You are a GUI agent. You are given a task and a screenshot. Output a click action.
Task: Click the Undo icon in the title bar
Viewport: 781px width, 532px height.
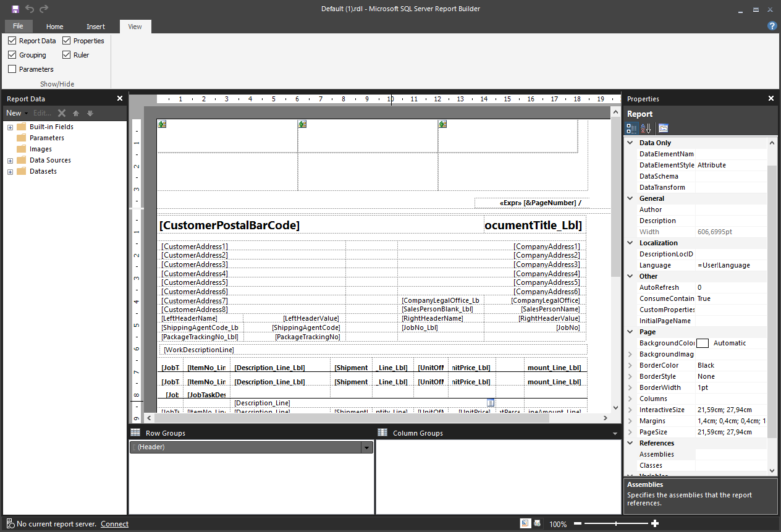point(28,9)
